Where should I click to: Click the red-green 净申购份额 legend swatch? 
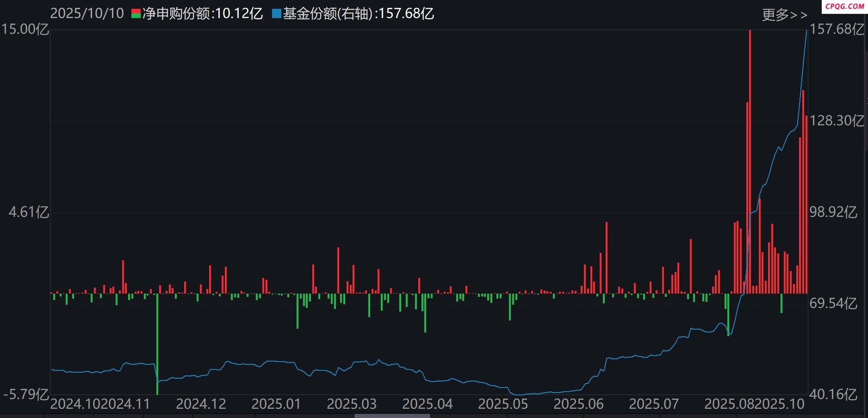136,13
